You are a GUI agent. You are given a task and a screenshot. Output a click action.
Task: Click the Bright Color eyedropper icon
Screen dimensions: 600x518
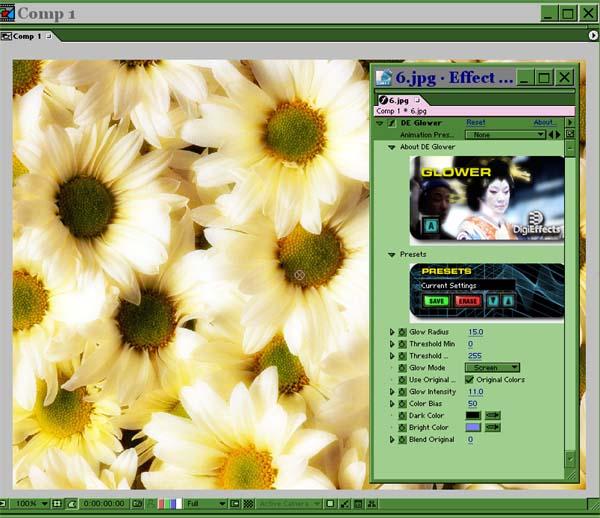[x=493, y=427]
